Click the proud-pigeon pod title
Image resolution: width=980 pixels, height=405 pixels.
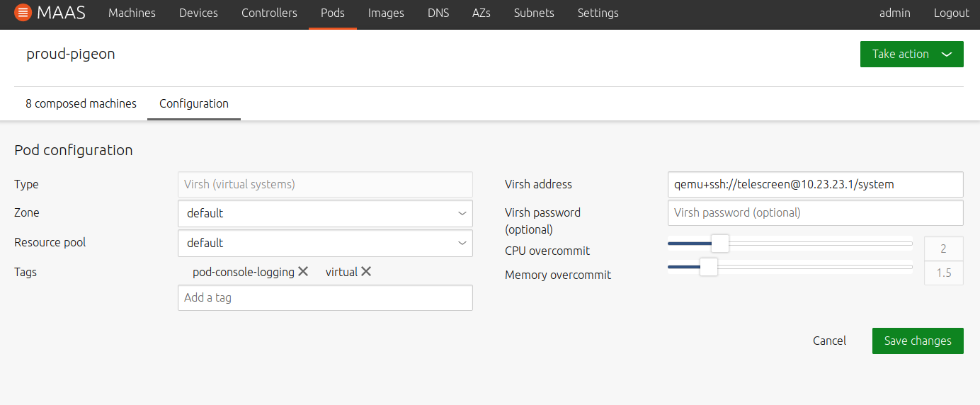point(71,54)
